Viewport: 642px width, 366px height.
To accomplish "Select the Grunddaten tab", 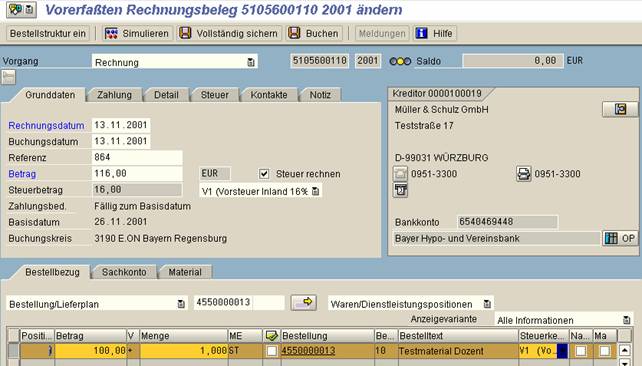I will (50, 95).
